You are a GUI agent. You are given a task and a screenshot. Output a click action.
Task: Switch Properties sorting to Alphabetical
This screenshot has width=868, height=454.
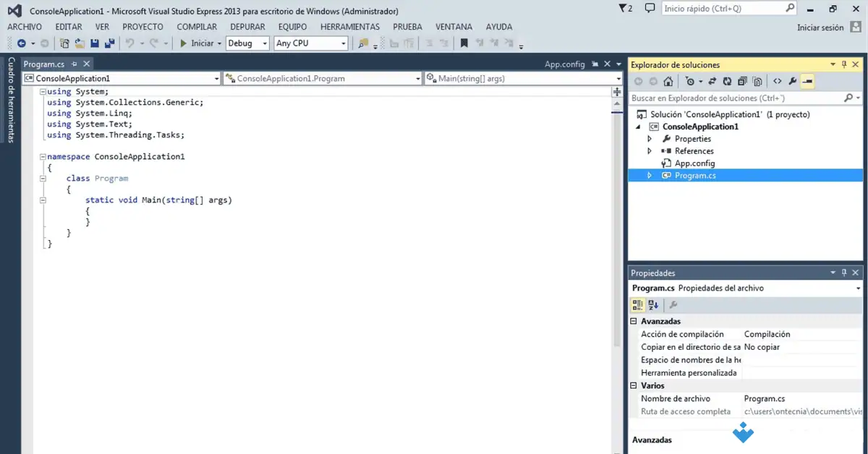point(652,304)
